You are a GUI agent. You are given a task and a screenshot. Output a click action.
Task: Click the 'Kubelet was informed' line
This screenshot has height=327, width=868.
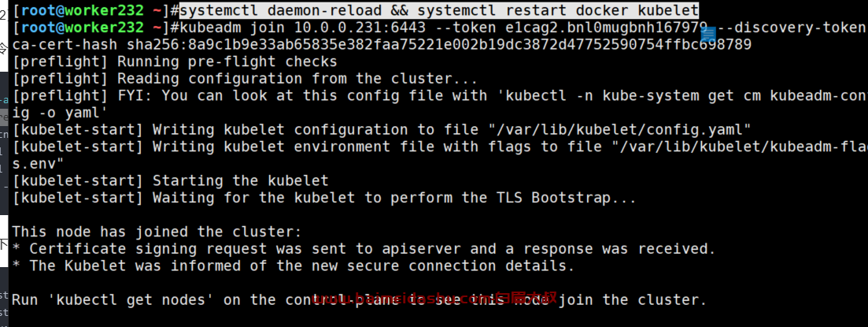(294, 266)
